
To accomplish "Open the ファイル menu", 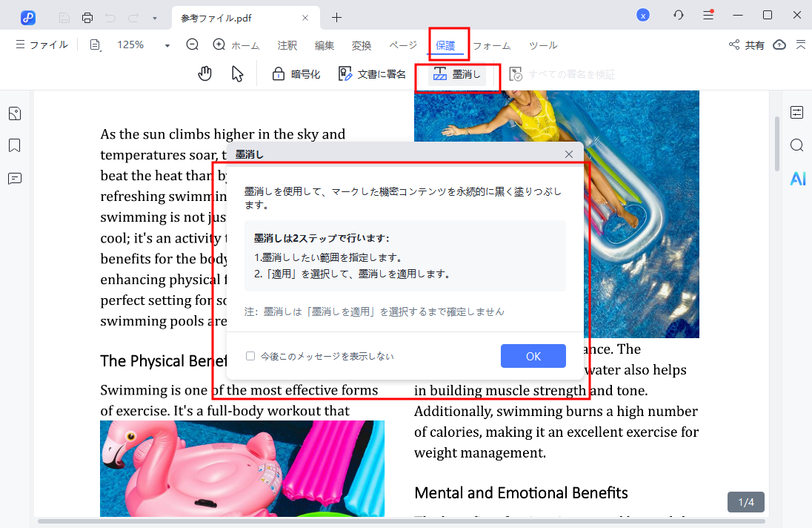I will point(41,44).
